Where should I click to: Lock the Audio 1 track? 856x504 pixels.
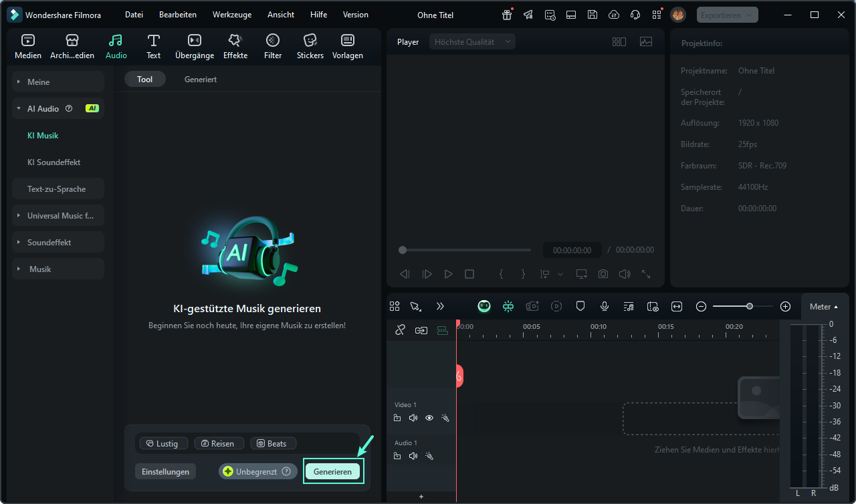397,456
